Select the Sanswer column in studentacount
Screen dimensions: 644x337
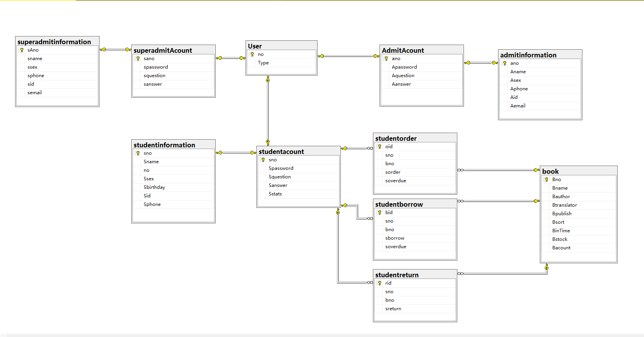click(x=299, y=185)
